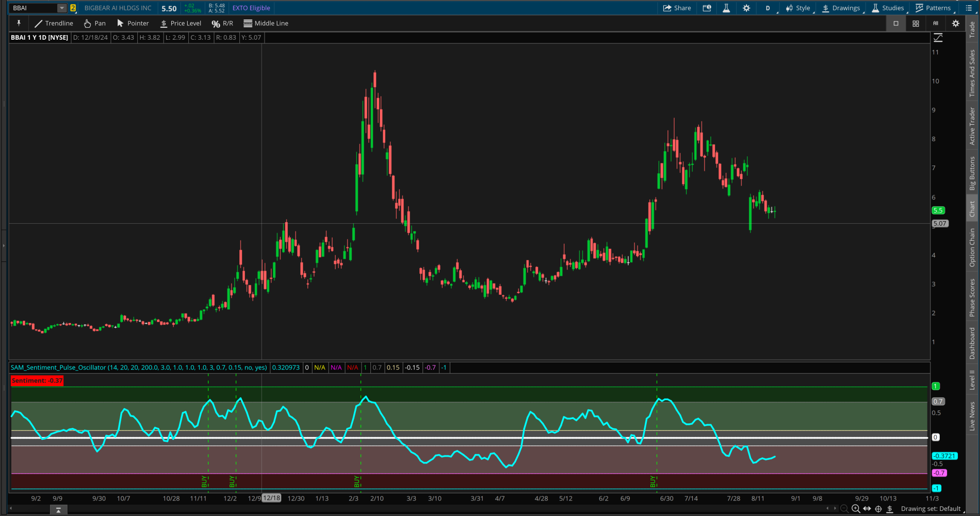Screen dimensions: 980x516
Task: Click the crosshair icon in bottom bar
Action: tap(878, 509)
